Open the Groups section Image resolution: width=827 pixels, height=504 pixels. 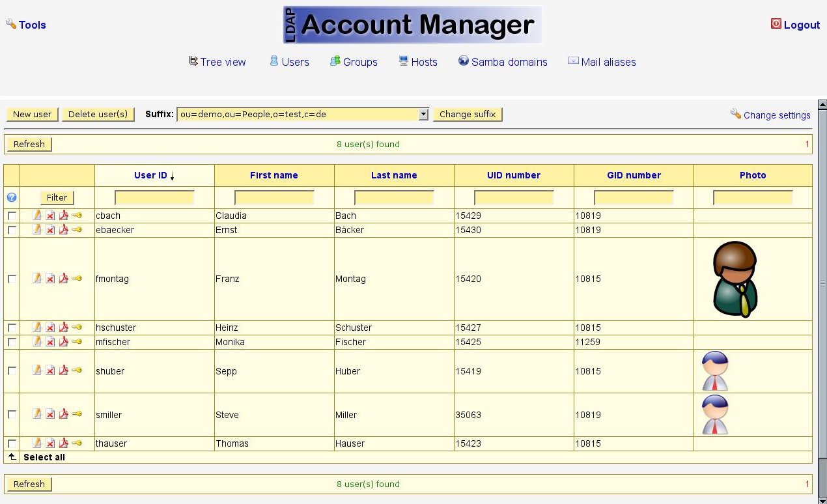(x=360, y=62)
